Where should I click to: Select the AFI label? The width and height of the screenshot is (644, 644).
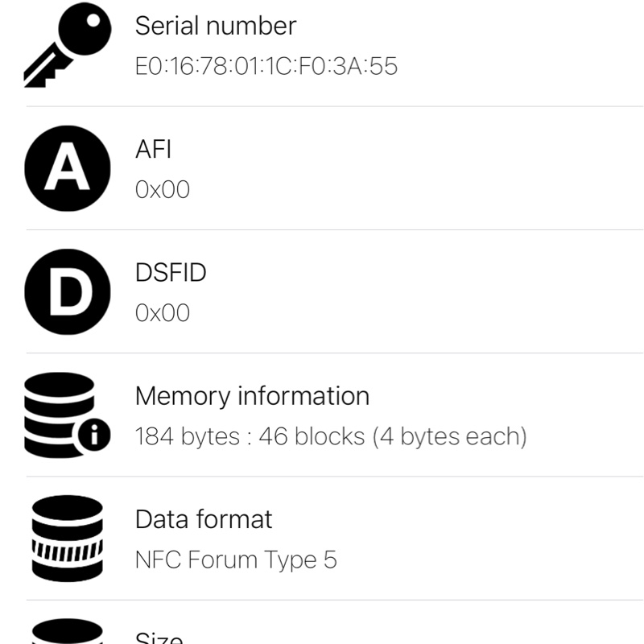coord(153,149)
